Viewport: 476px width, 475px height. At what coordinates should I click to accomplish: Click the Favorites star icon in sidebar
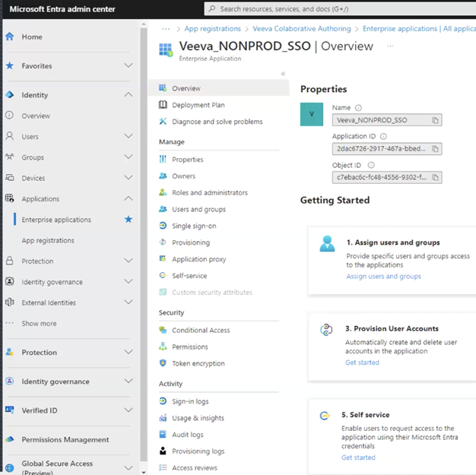tap(10, 65)
